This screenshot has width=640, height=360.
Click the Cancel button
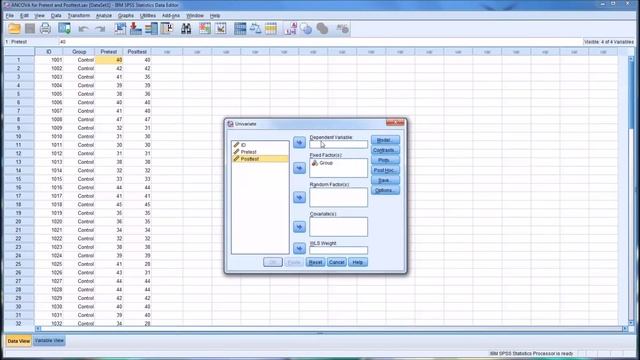337,262
